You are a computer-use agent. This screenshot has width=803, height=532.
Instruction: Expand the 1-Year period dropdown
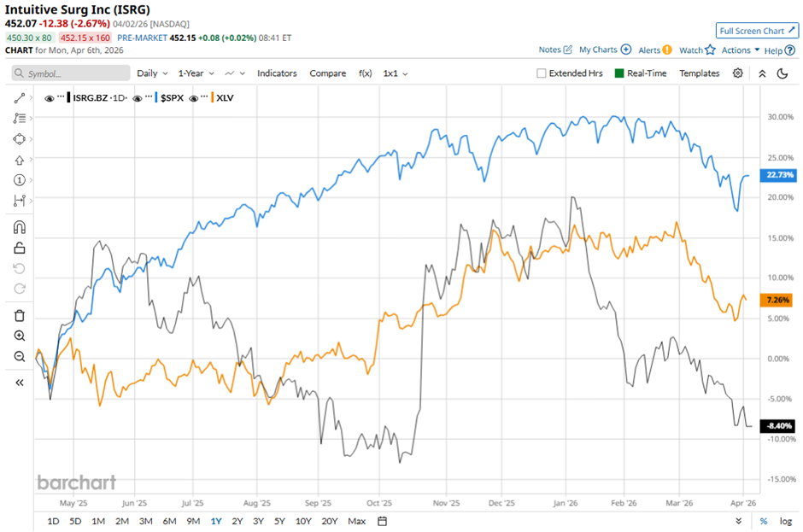tap(196, 73)
